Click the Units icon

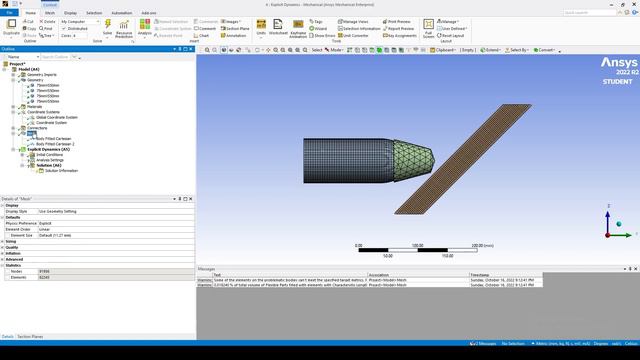tap(261, 24)
